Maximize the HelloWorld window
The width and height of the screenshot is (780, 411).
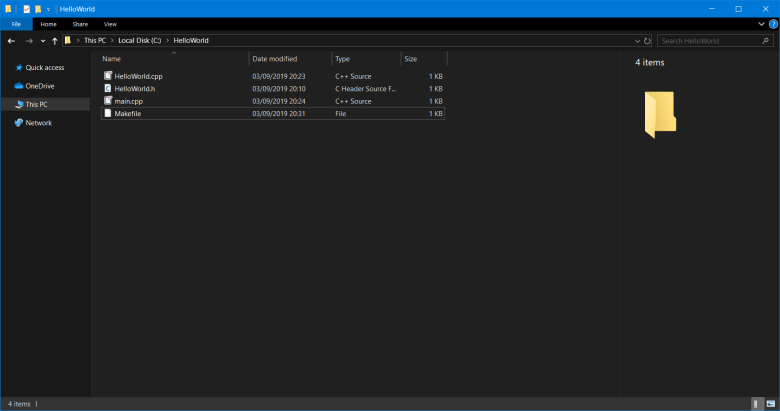[739, 9]
